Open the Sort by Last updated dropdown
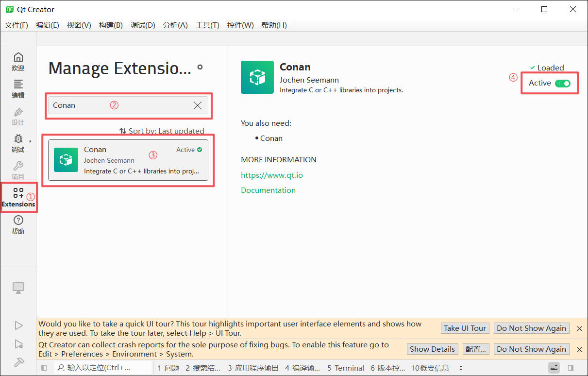This screenshot has height=376, width=588. coord(162,131)
